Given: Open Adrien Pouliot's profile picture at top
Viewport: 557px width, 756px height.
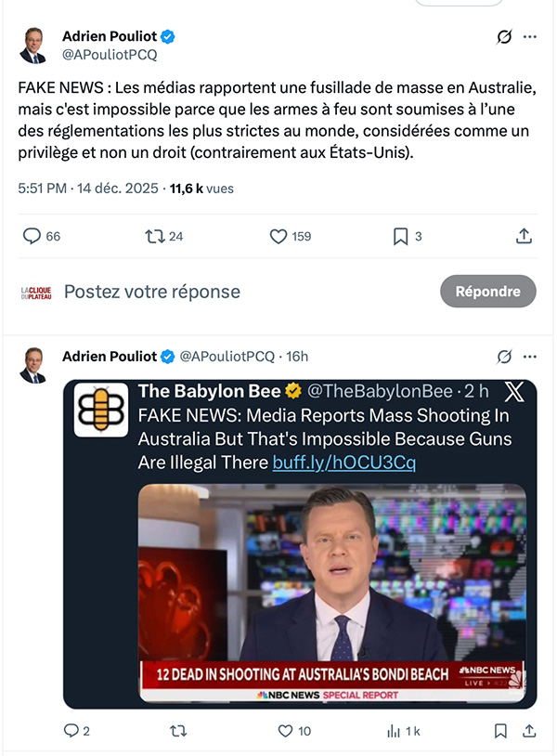Looking at the screenshot, I should (33, 45).
